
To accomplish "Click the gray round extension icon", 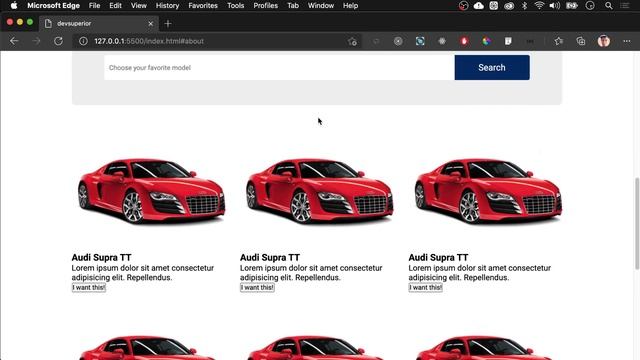I will (398, 41).
